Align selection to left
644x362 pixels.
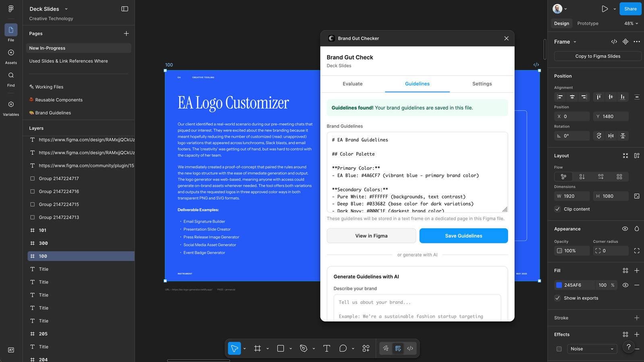[x=560, y=97]
